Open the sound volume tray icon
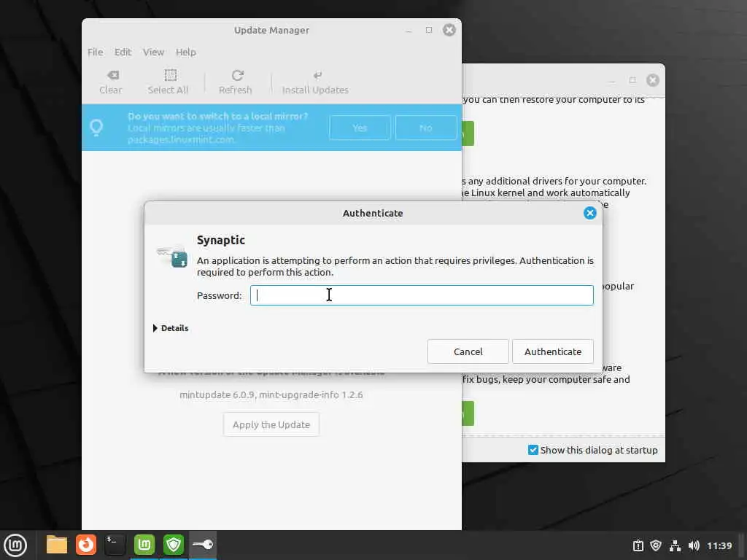The image size is (747, 560). (694, 545)
